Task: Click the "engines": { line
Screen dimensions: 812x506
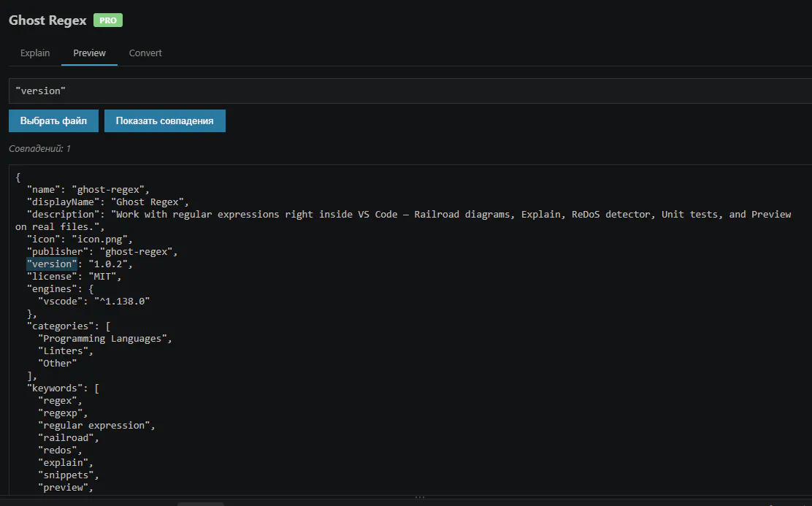Action: 60,289
